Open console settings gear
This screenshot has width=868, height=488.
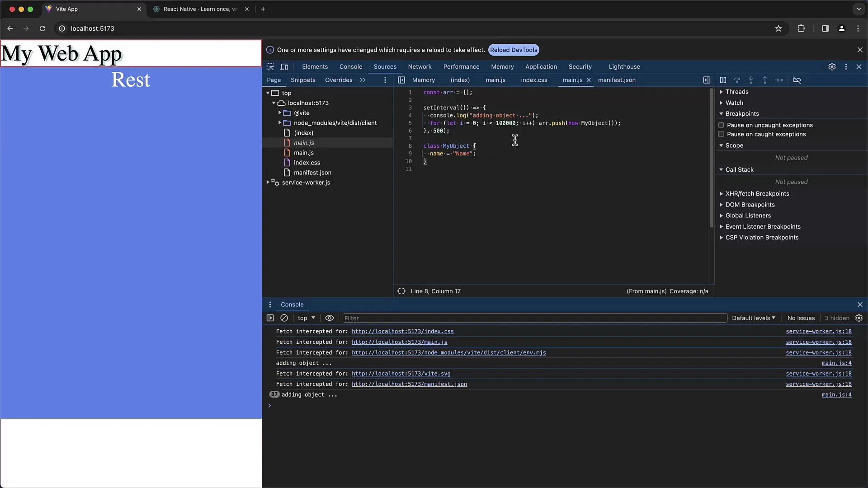[859, 318]
